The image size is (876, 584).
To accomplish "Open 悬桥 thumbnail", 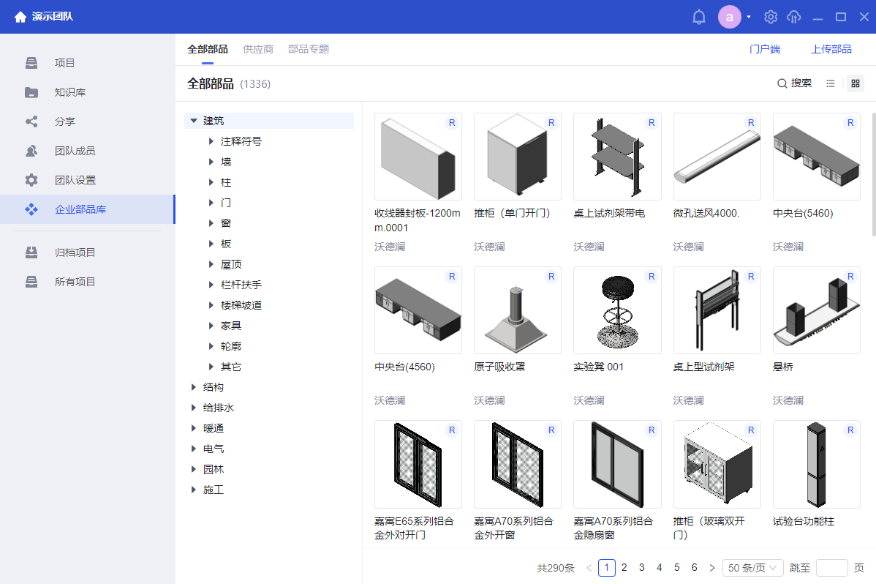I will click(x=816, y=310).
